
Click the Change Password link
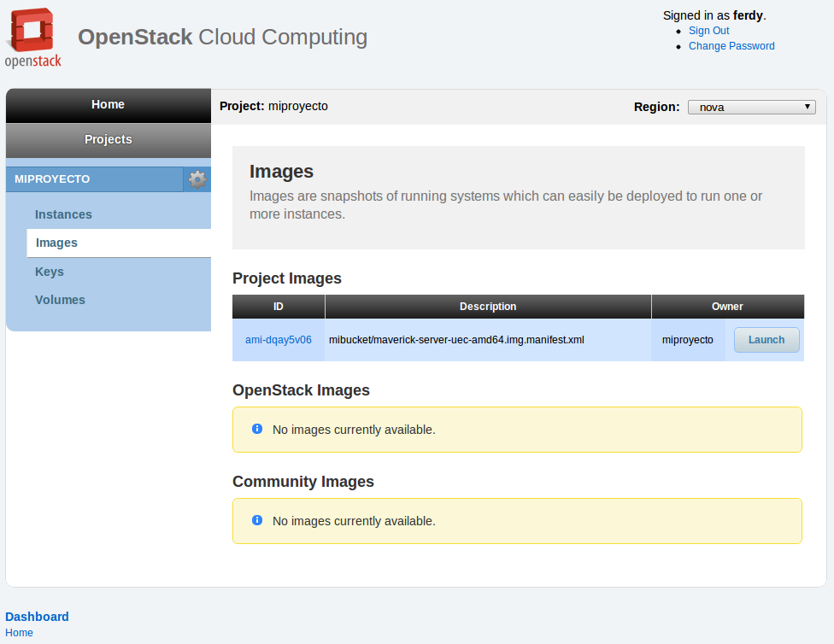(x=731, y=46)
